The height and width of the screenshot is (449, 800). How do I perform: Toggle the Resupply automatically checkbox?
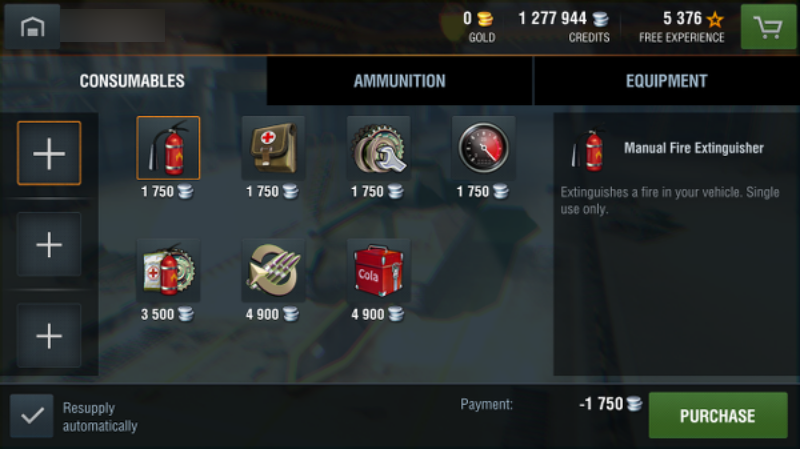pos(32,416)
